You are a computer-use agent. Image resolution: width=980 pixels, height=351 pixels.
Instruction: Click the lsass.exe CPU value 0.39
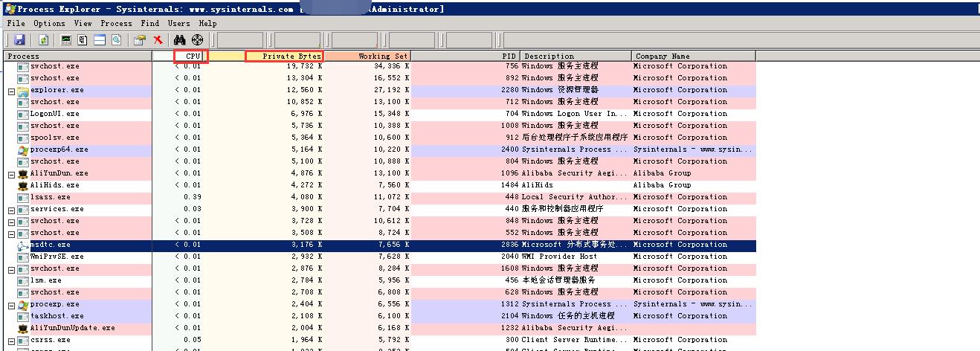pos(192,197)
